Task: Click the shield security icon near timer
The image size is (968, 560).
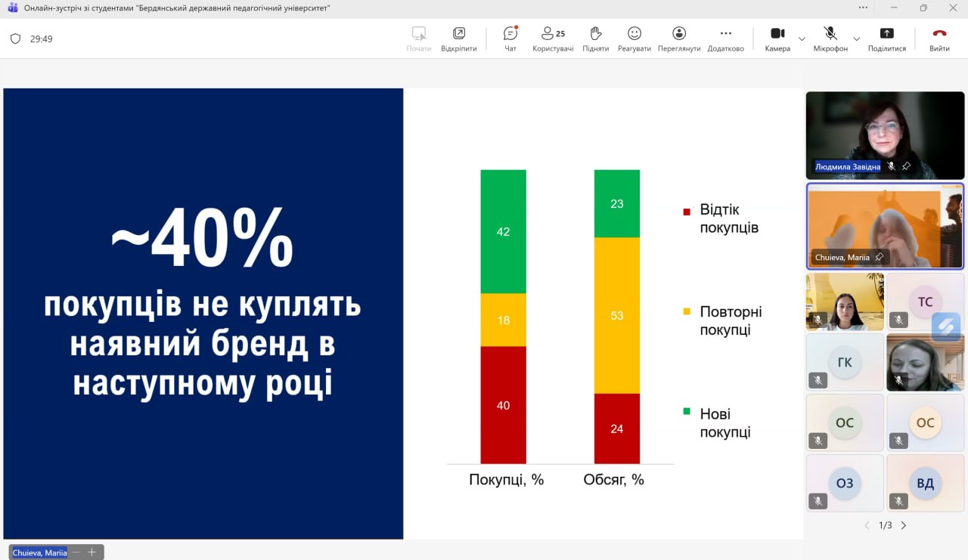Action: tap(15, 39)
